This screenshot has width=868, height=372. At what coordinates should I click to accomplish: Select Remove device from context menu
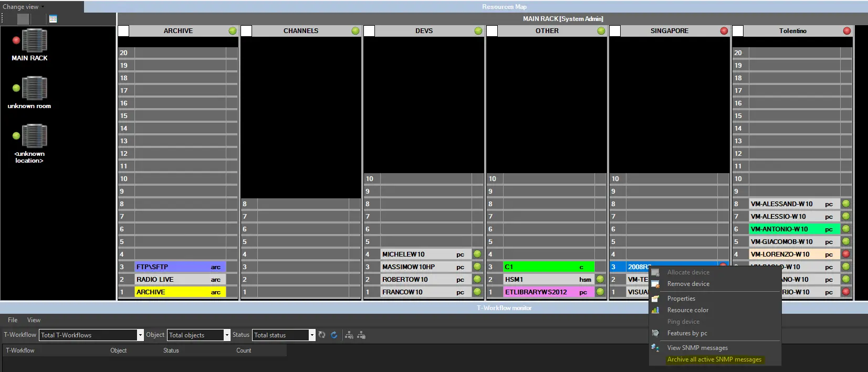click(688, 284)
